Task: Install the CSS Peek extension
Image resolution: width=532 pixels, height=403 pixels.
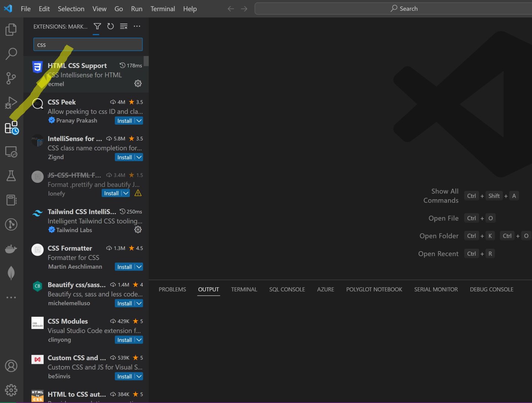Action: (x=125, y=121)
